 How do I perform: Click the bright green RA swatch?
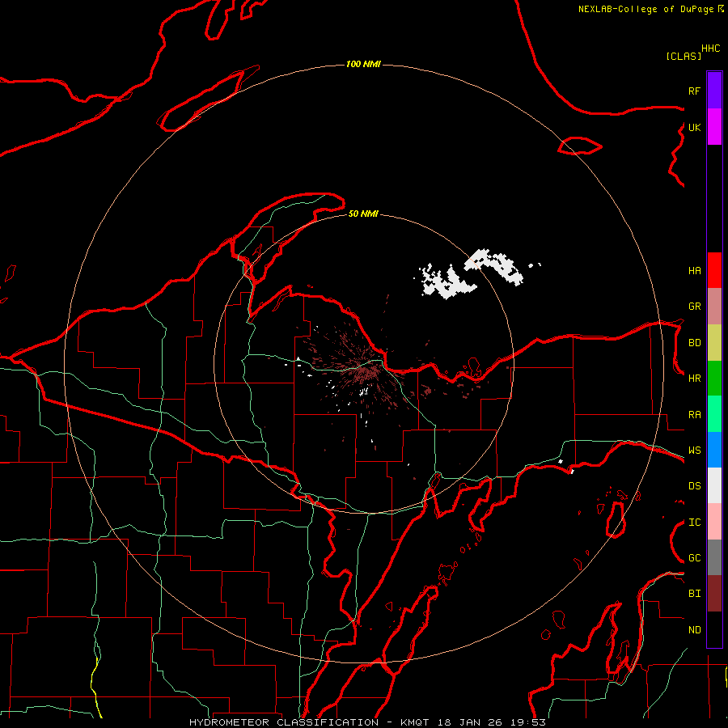click(x=714, y=414)
